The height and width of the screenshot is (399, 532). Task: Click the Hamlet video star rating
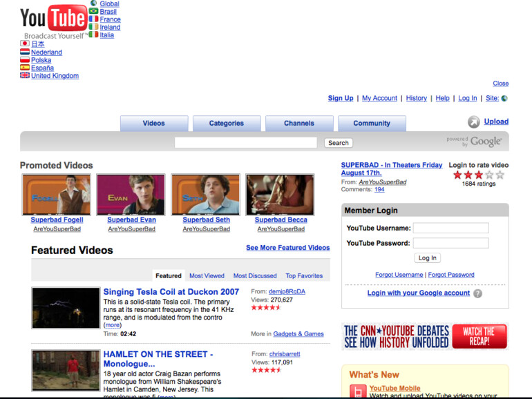click(x=266, y=370)
